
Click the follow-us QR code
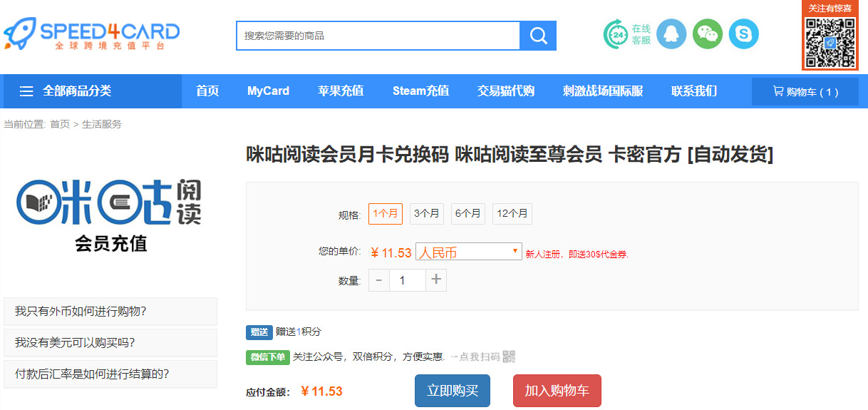830,42
